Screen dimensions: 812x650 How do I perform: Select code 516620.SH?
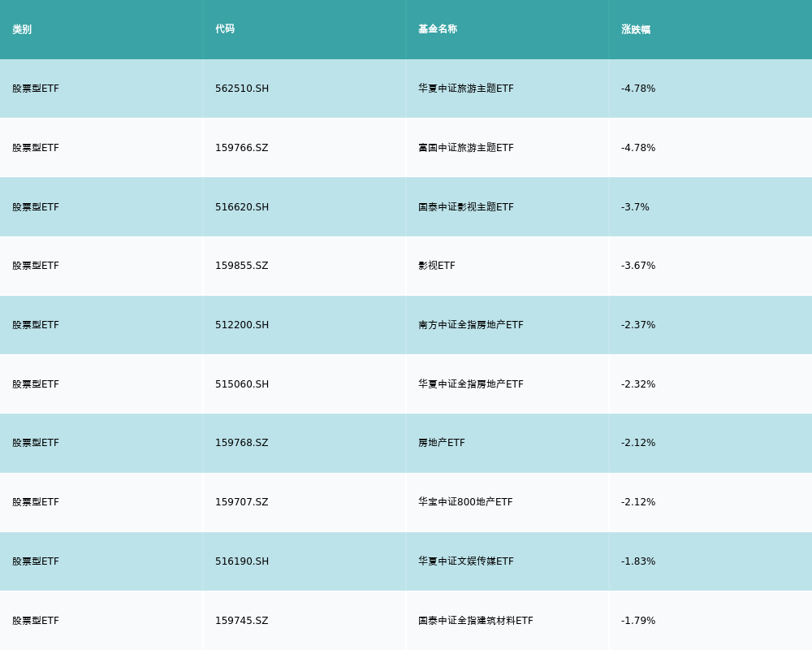coord(242,207)
